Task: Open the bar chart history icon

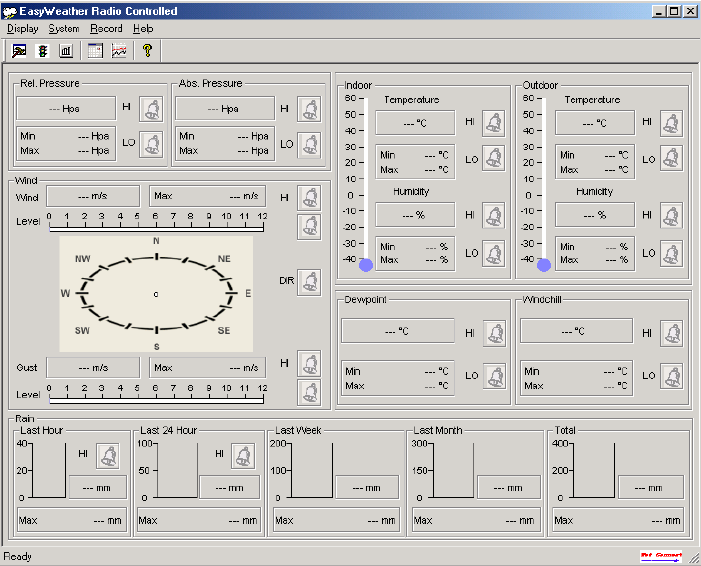Action: click(x=66, y=51)
